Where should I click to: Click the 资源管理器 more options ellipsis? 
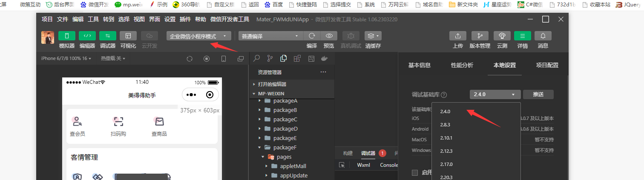pos(323,72)
